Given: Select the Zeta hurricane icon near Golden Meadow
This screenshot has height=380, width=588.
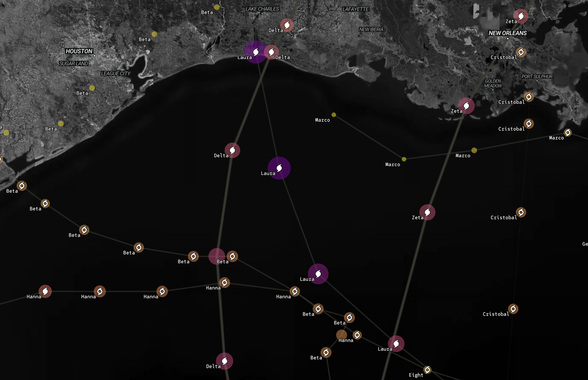Looking at the screenshot, I should 466,105.
